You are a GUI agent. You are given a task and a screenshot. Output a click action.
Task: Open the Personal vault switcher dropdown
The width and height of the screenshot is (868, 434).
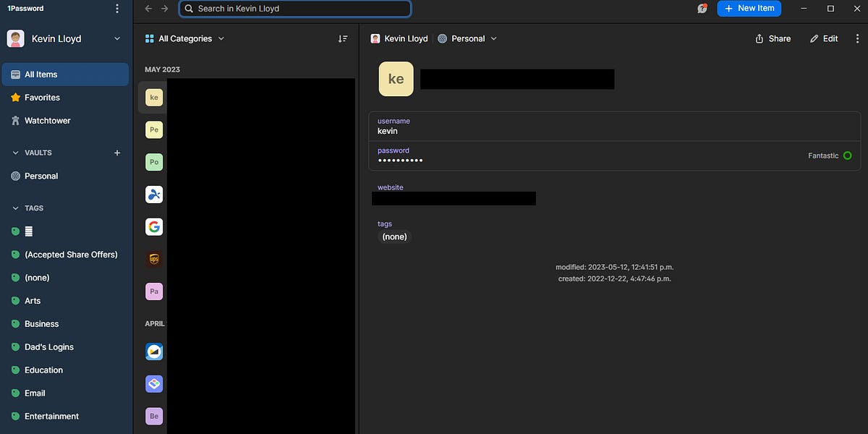point(467,38)
